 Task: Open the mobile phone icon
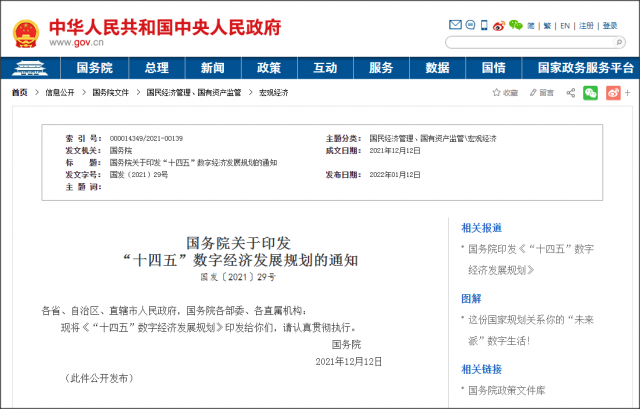pos(484,25)
